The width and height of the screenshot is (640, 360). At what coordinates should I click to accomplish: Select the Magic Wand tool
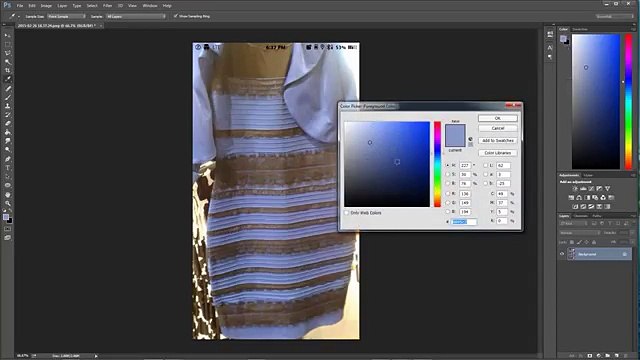point(7,62)
